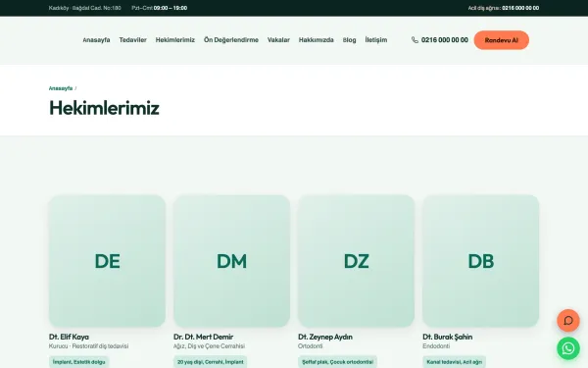Viewport: 588px width, 368px height.
Task: Open the chat bubble widget
Action: [568, 320]
